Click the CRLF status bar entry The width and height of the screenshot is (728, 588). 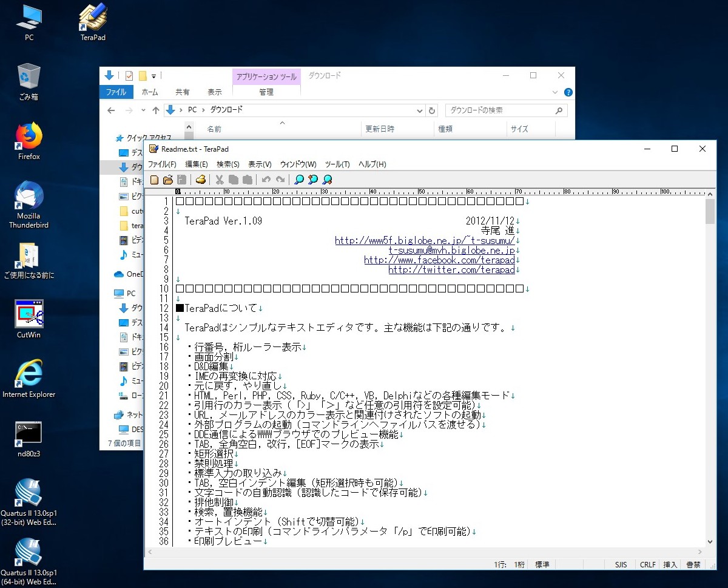pos(647,565)
